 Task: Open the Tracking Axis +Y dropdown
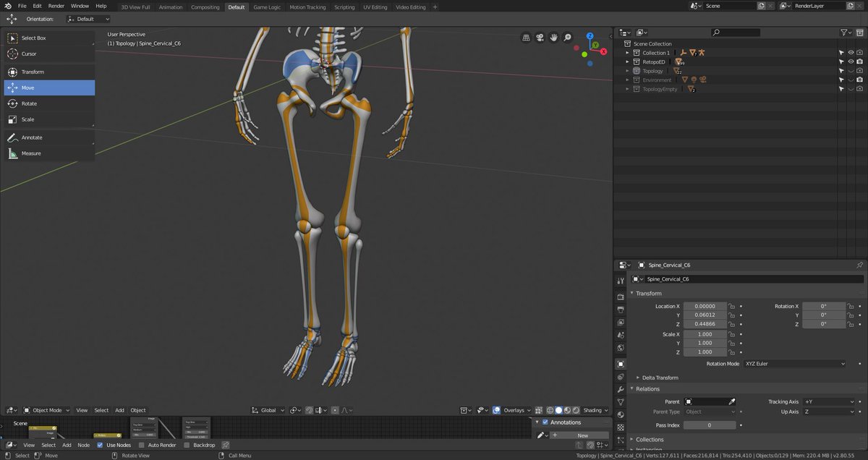coord(828,401)
